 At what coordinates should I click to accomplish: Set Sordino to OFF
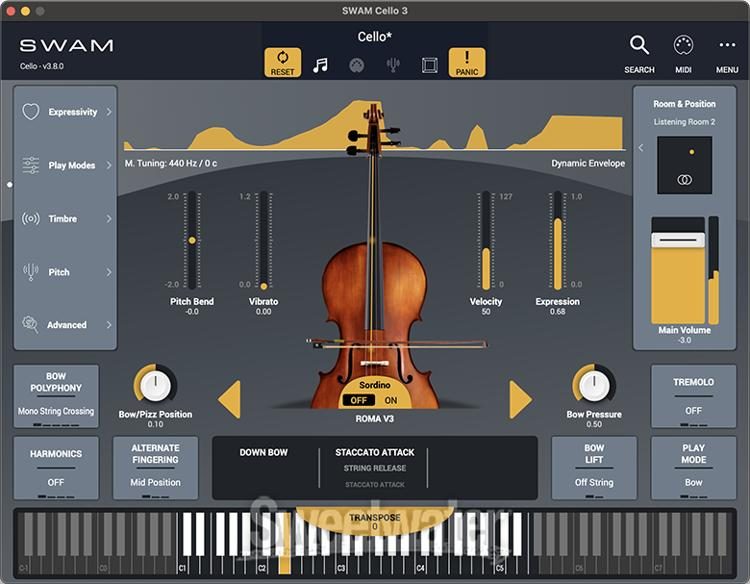click(x=358, y=400)
